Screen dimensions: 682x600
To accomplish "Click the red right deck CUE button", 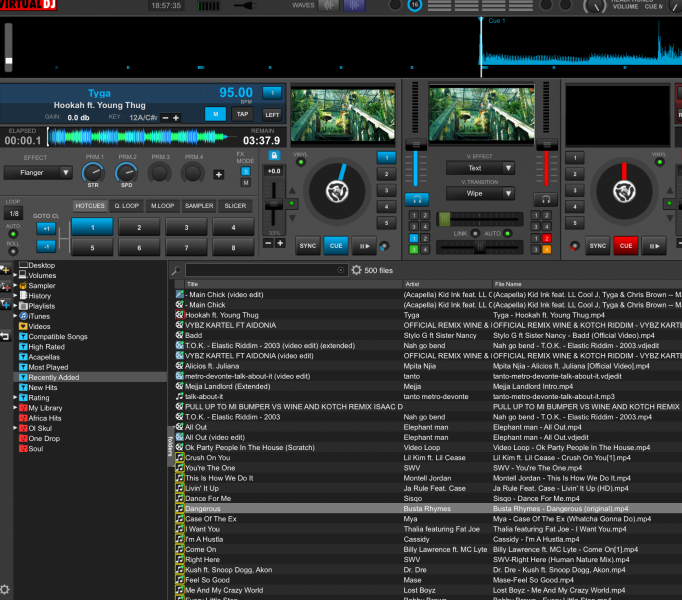I will click(x=626, y=246).
